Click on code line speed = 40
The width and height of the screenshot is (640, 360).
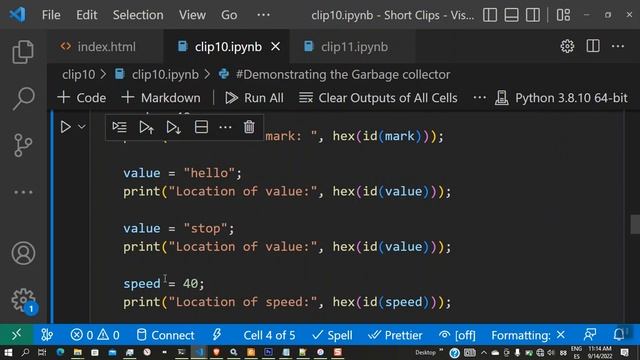[x=164, y=283]
